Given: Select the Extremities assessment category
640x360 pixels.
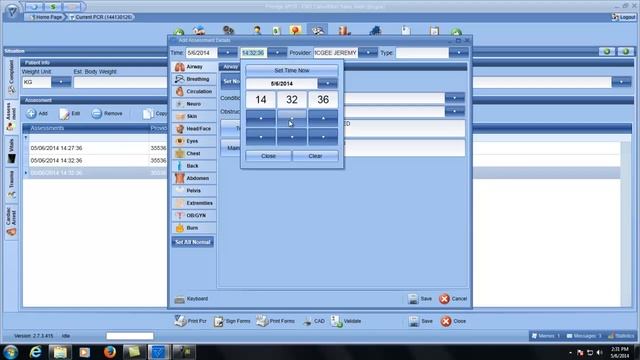Looking at the screenshot, I should 193,203.
